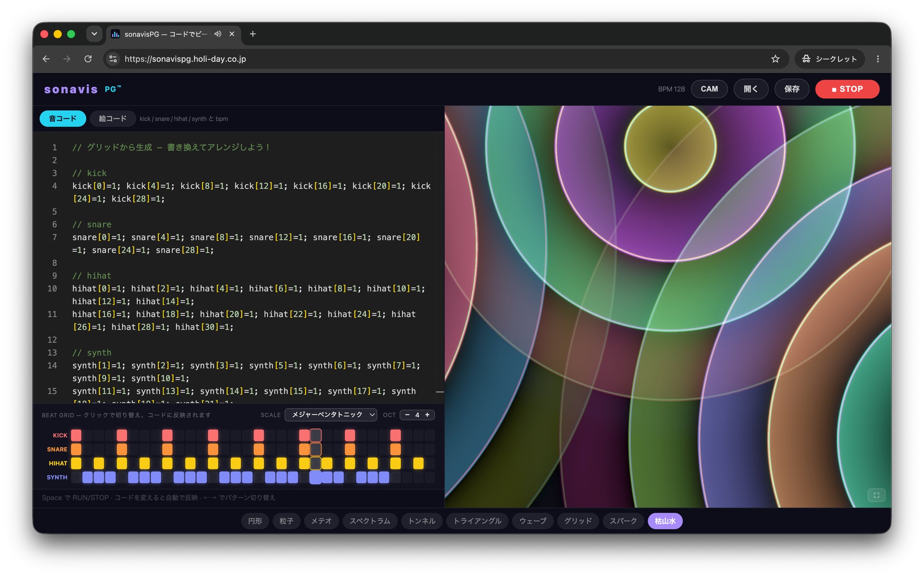Toggle the CAM camera button
Screen dimensions: 924x577
point(709,89)
